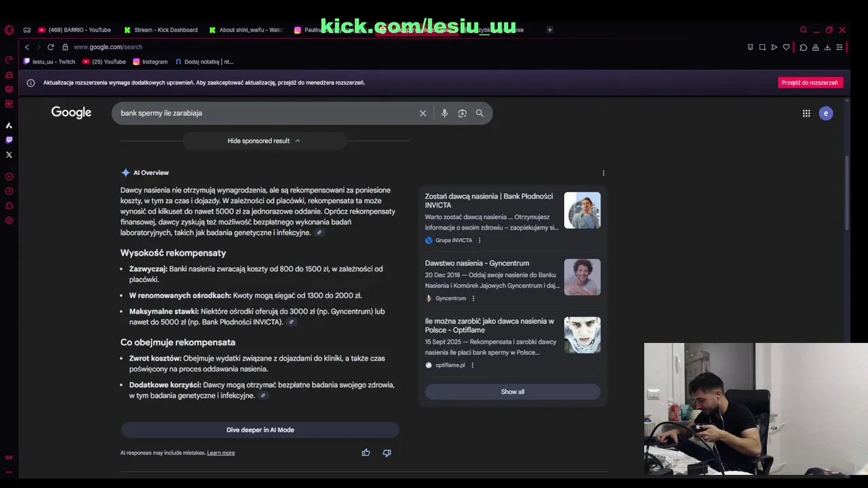Click the extension update info icon
This screenshot has width=868, height=488.
pos(31,83)
